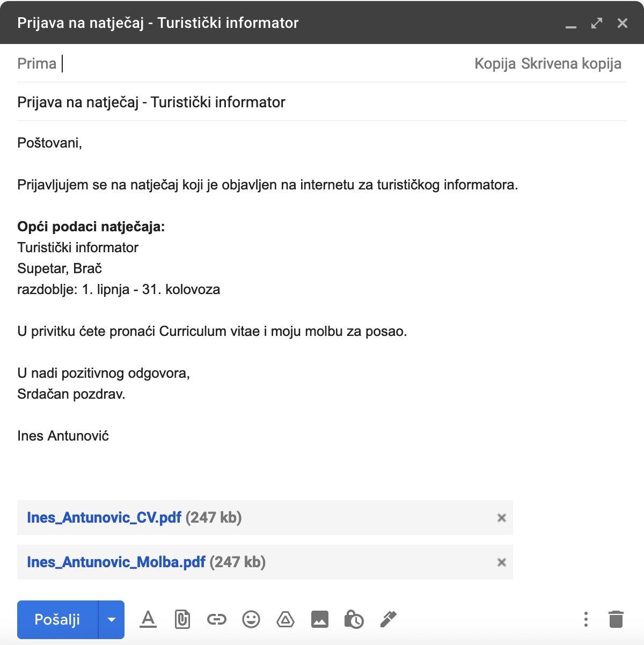Attach a file with the paperclip icon
Image resolution: width=644 pixels, height=645 pixels.
pyautogui.click(x=182, y=619)
